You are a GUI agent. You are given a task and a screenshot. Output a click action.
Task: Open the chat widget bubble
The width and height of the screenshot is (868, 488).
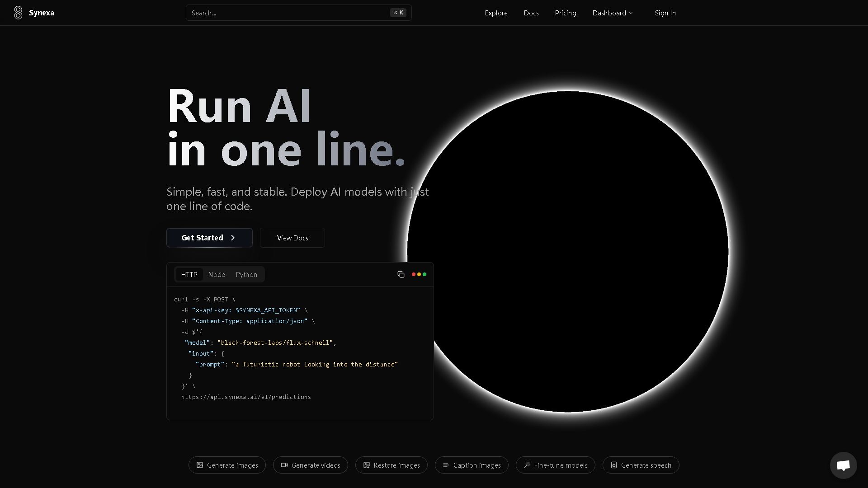coord(843,465)
